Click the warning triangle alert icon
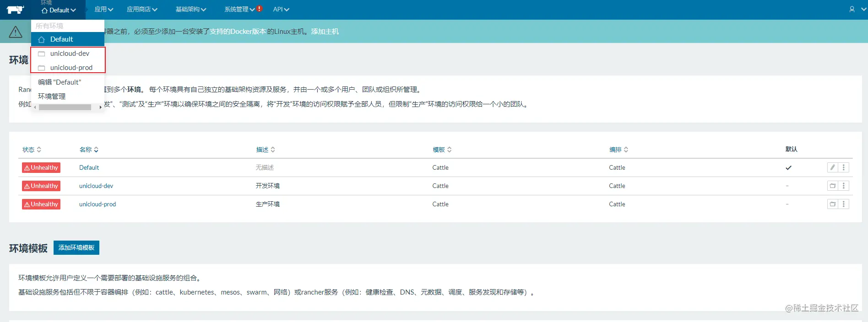 (x=16, y=32)
